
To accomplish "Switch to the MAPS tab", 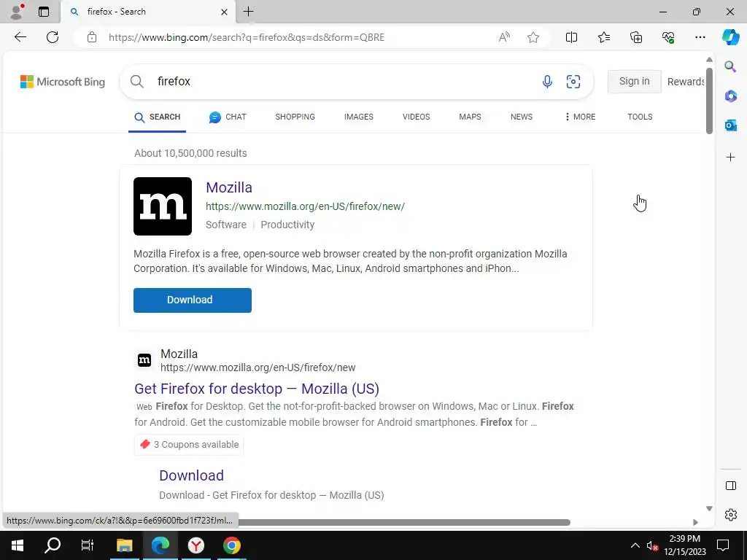I will coord(470,117).
